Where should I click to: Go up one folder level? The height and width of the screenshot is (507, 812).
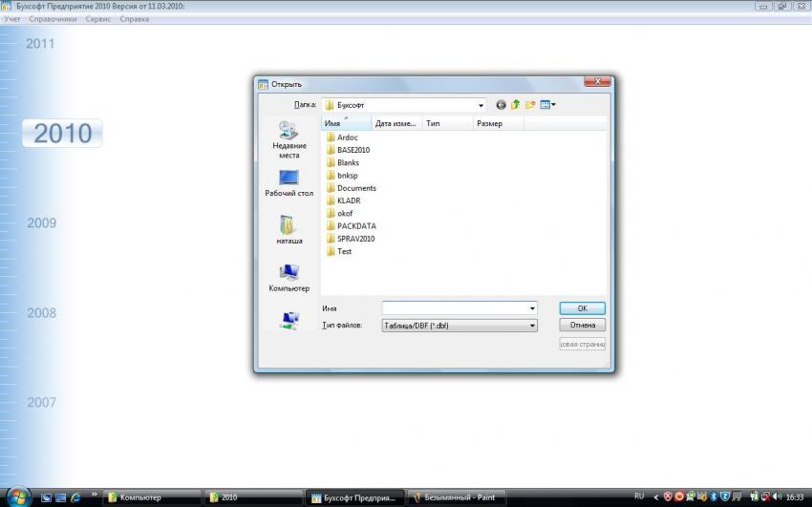click(515, 105)
